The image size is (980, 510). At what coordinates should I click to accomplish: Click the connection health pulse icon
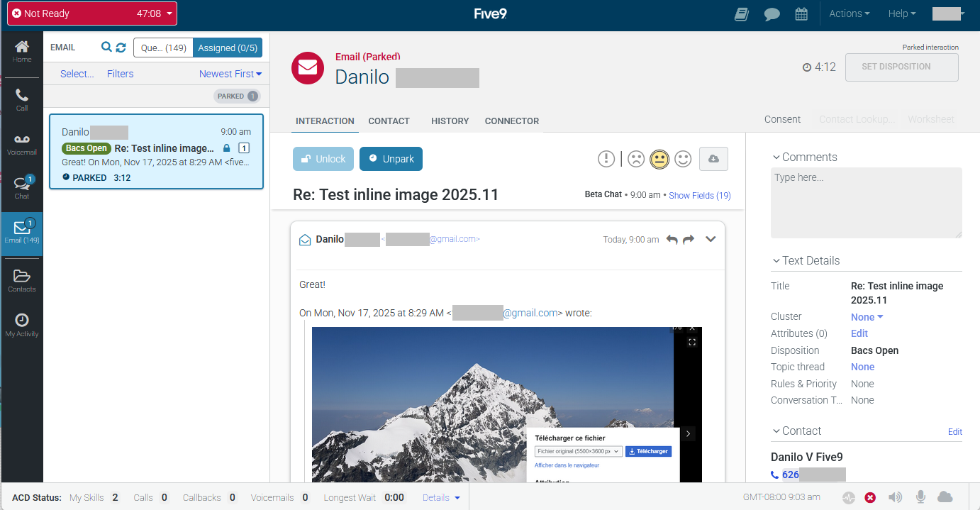click(x=849, y=497)
